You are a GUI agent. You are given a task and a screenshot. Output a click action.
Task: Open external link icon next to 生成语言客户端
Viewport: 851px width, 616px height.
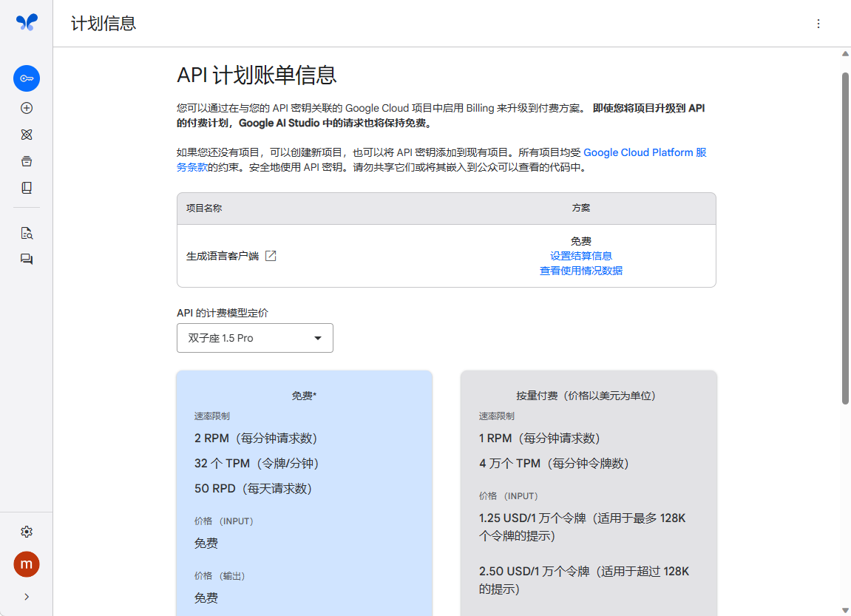[271, 256]
